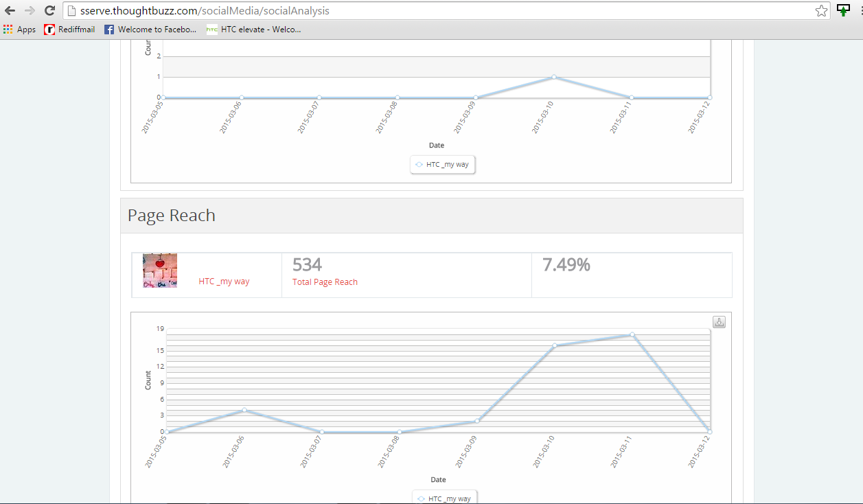Open the Apps bookmarks shortcut
The image size is (863, 504).
(19, 30)
